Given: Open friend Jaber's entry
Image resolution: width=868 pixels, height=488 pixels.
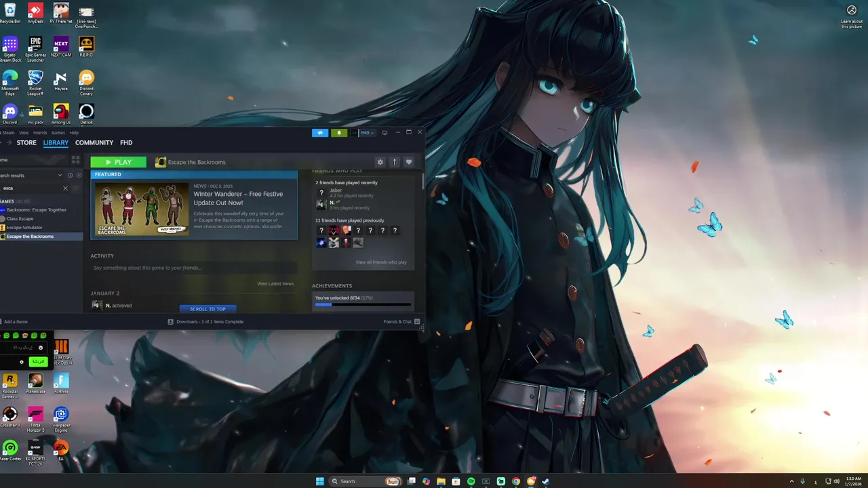Looking at the screenshot, I should point(346,192).
